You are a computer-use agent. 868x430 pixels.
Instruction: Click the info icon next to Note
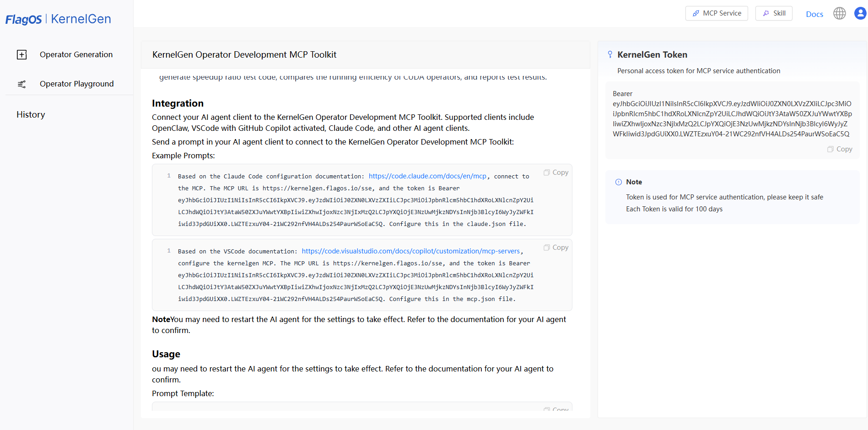619,182
